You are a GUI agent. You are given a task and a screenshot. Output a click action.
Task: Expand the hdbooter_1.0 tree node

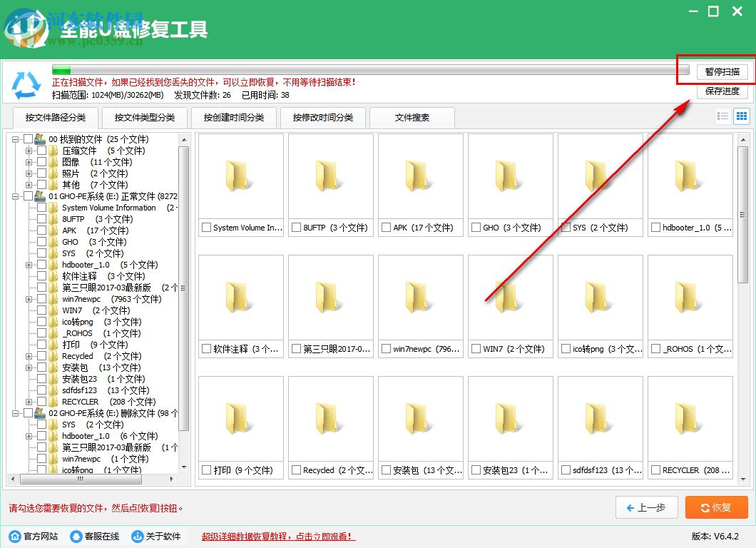pos(30,265)
